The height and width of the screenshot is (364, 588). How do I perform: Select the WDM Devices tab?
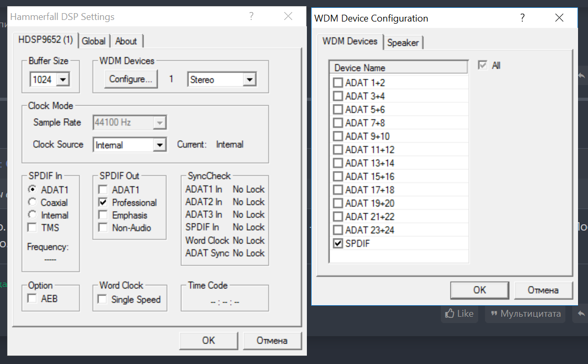(x=350, y=41)
